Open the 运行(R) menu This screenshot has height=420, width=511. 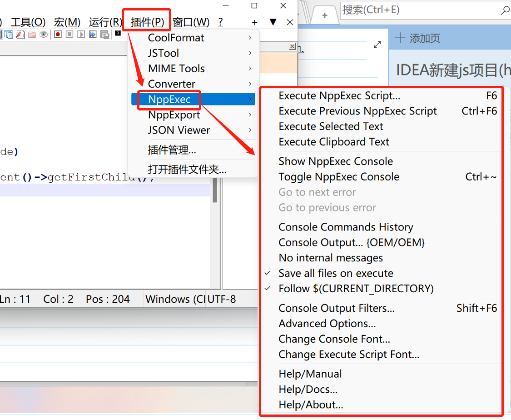click(x=105, y=22)
